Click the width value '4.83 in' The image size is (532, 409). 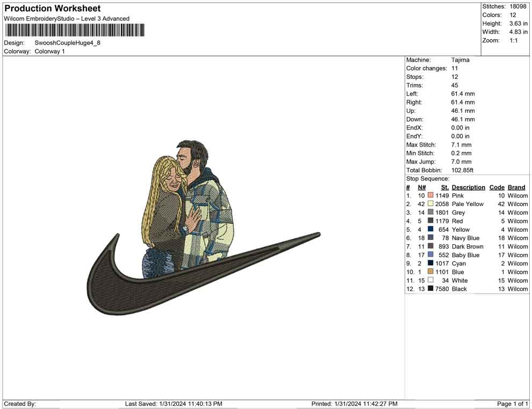(518, 32)
